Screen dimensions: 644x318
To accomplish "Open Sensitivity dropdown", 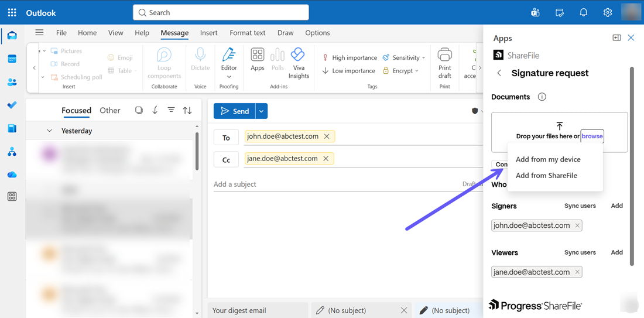I will pos(404,57).
